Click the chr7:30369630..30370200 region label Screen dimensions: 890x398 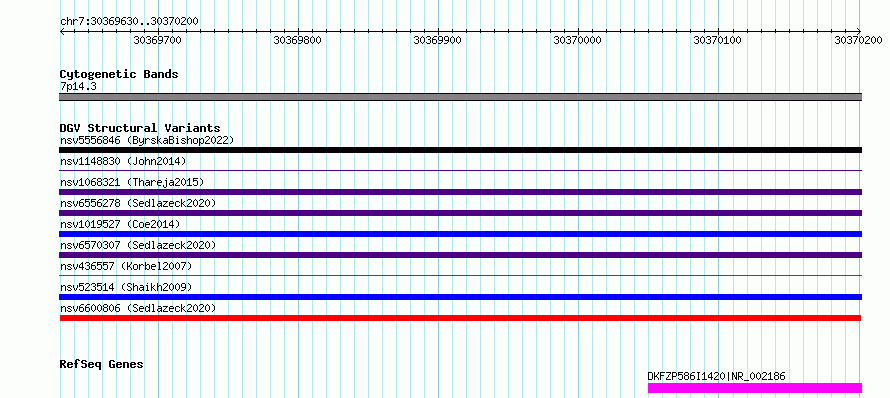tap(129, 21)
